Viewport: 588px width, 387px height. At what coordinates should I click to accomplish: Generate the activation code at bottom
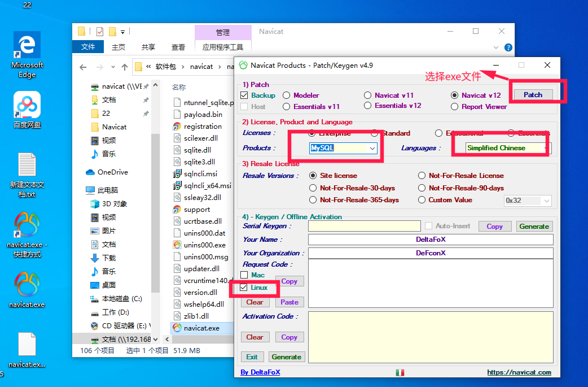click(287, 356)
